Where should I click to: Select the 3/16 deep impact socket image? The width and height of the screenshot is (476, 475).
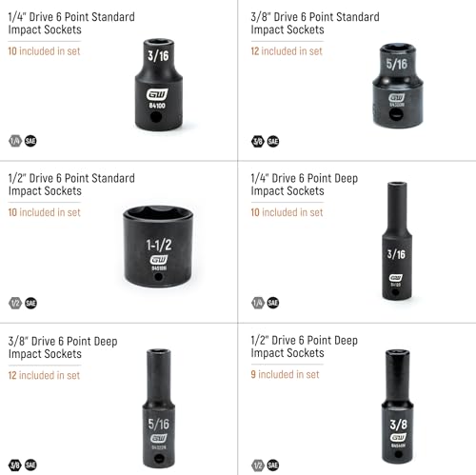(397, 241)
